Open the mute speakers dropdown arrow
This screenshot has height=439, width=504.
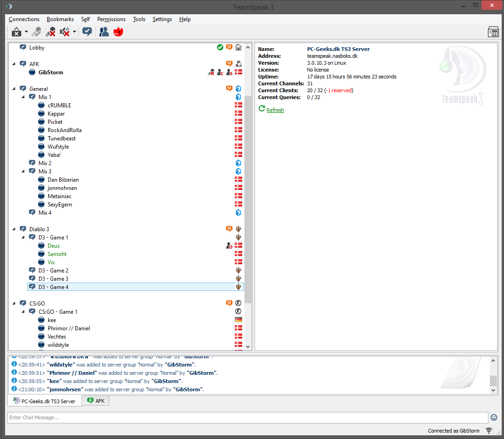74,32
